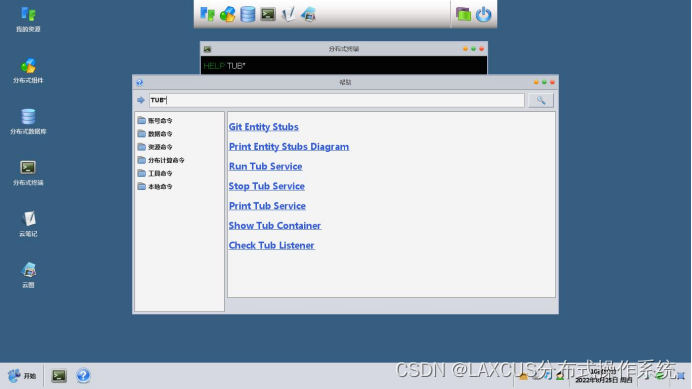This screenshot has width=692, height=389.
Task: Click the blue show-desktop square tray icon
Action: tap(681, 376)
